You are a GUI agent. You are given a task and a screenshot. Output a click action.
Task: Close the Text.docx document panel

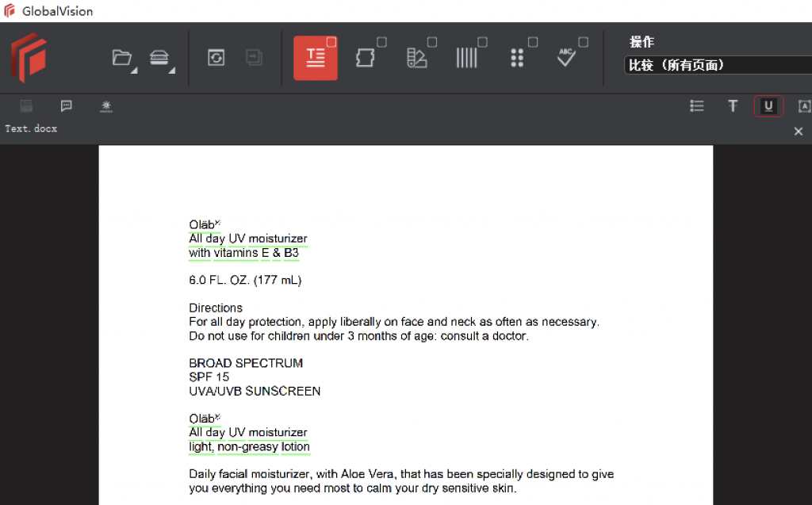tap(799, 132)
